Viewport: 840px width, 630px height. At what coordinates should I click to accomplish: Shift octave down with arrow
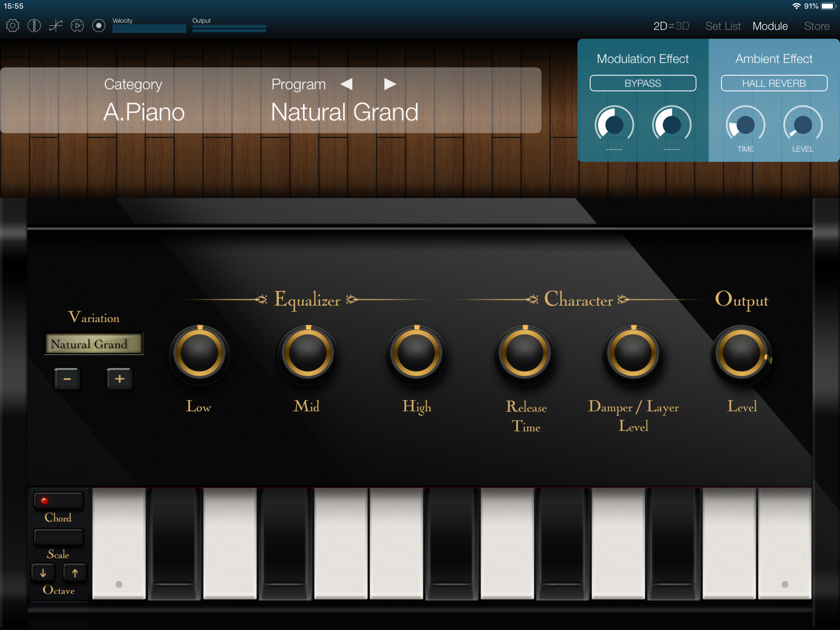(x=43, y=572)
